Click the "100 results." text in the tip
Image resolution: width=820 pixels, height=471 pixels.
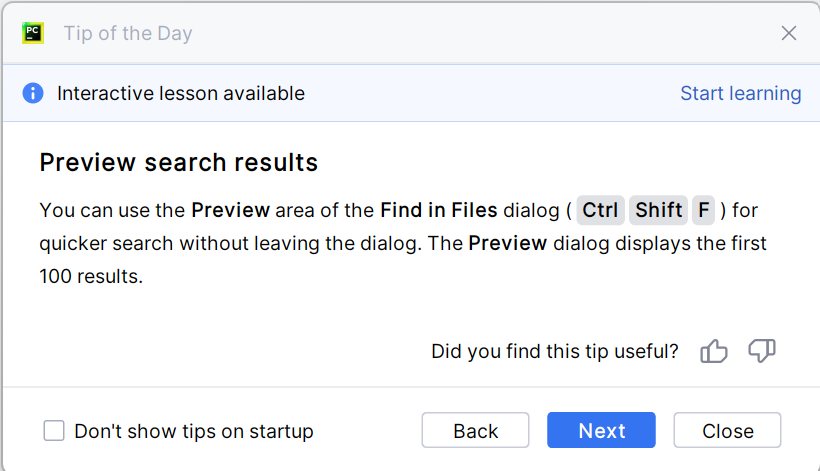pyautogui.click(x=91, y=276)
